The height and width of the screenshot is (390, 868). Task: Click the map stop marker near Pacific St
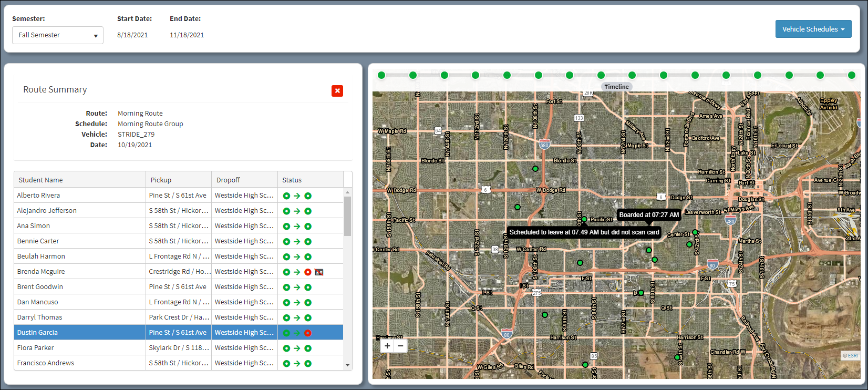pos(584,219)
